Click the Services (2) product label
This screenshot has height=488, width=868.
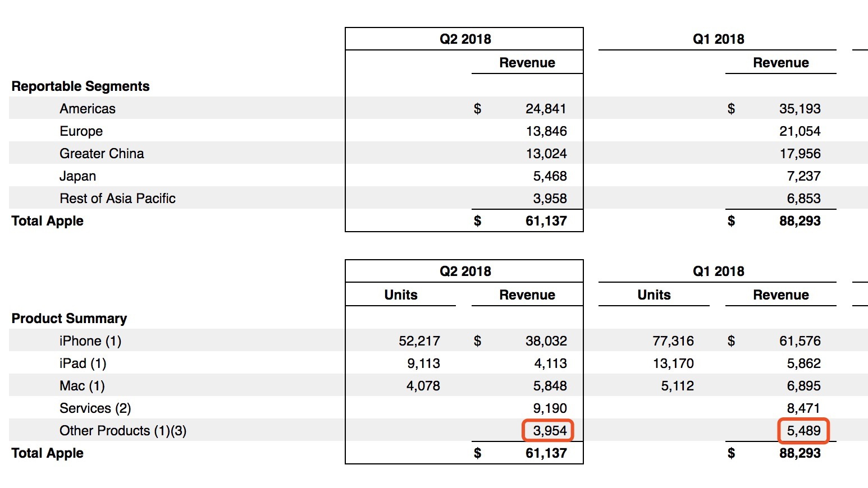point(95,408)
